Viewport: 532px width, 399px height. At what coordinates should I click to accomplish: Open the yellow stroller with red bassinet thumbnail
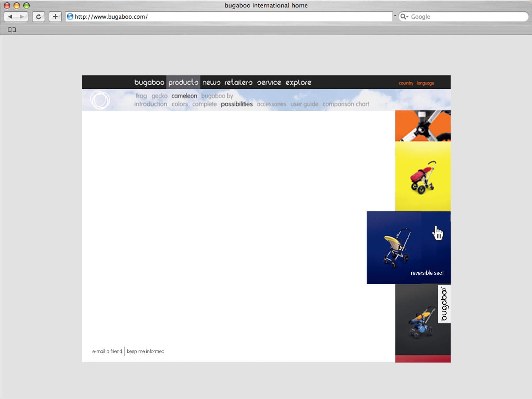coord(423,176)
